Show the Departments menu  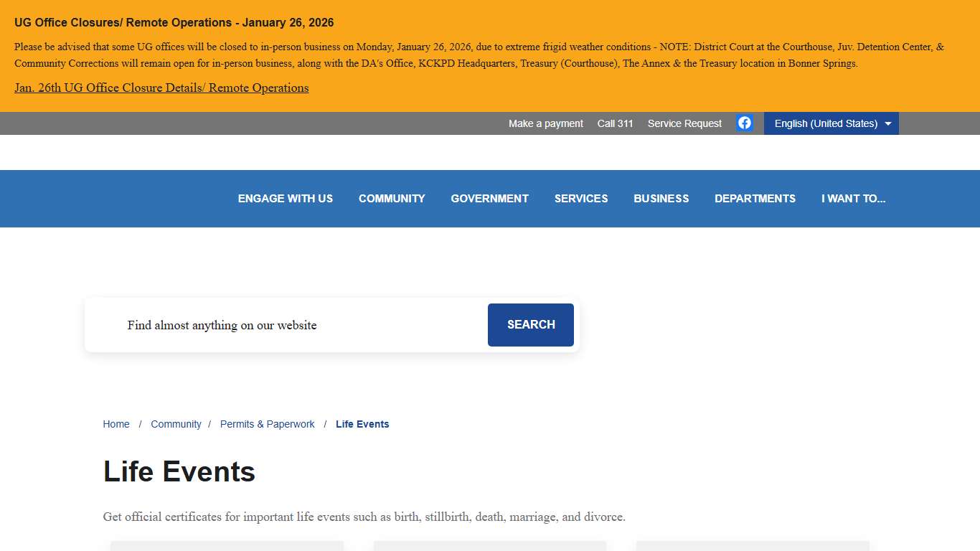[755, 199]
